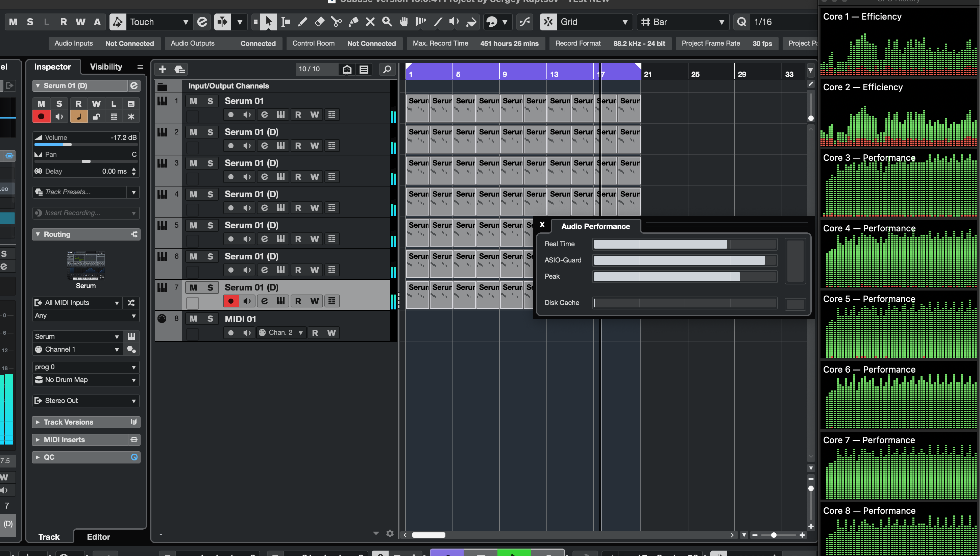Switch to the Editor tab

click(98, 536)
